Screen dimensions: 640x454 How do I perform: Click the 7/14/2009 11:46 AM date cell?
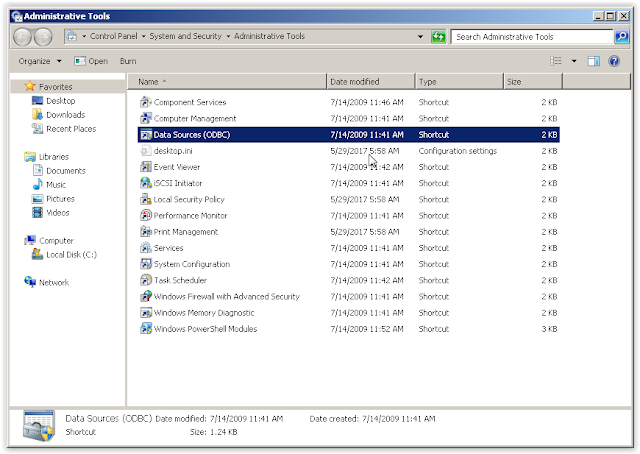click(x=367, y=102)
